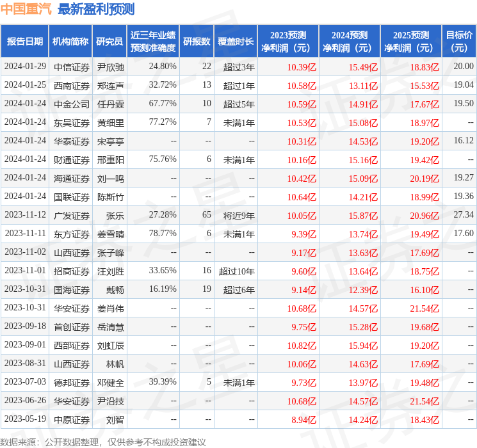This screenshot has width=477, height=448.
Task: Click analyst name 尹沿技
Action: [110, 401]
